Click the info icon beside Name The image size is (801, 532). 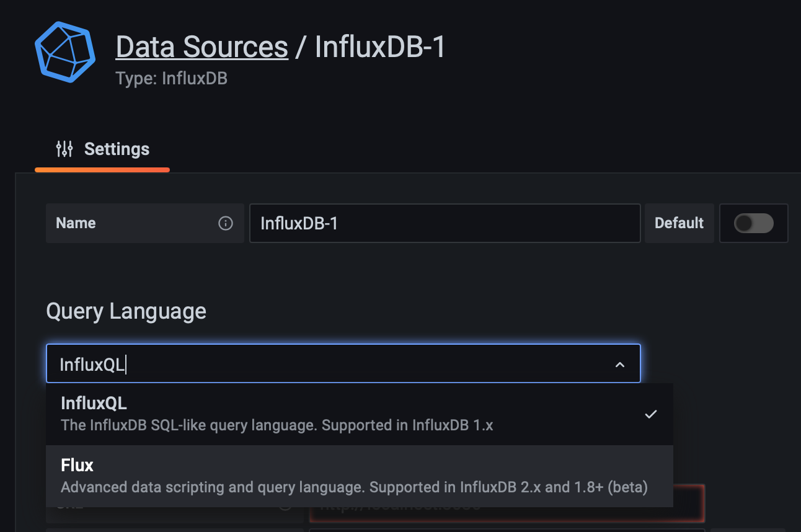(x=226, y=223)
